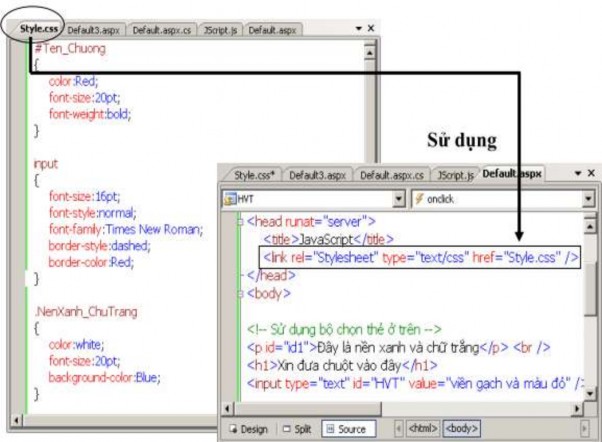602x442 pixels.
Task: Click the border-color:Red; line
Action: click(91, 262)
